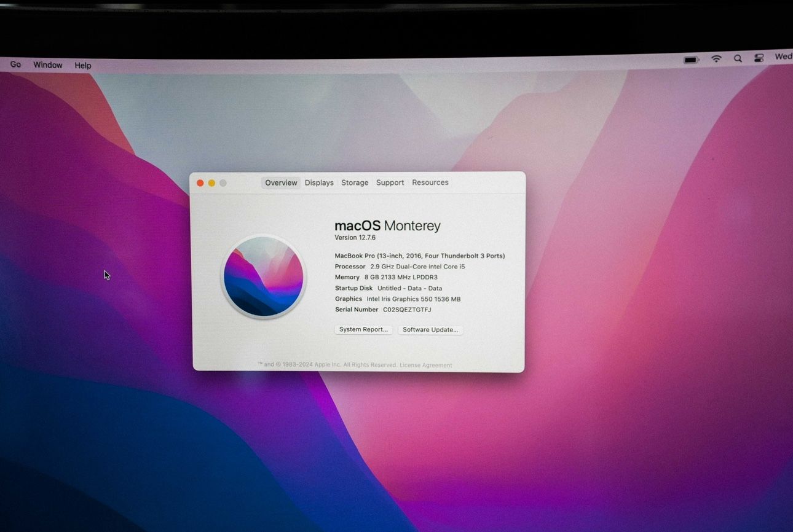
Task: Click the day and date in menu bar
Action: 783,57
